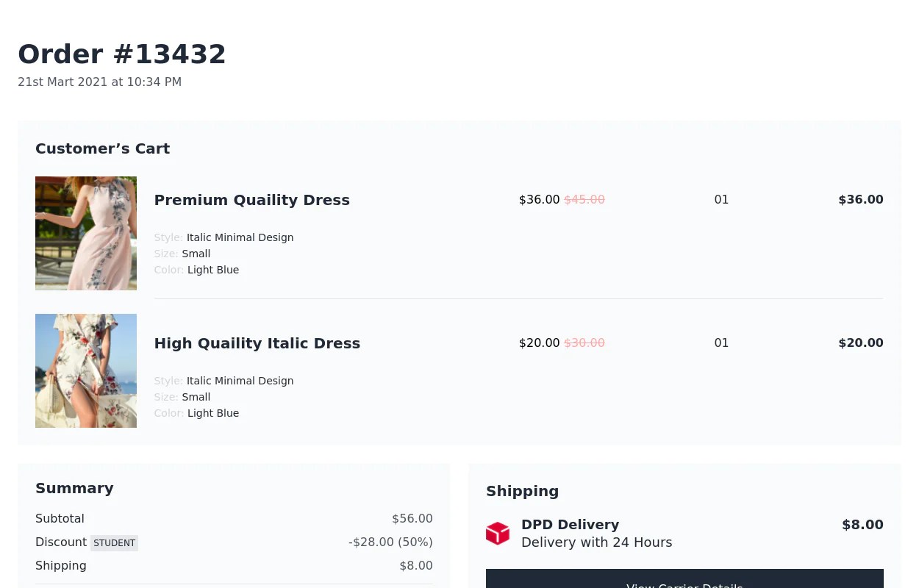919x588 pixels.
Task: Click the strikethrough $30.00 original price
Action: tap(584, 343)
